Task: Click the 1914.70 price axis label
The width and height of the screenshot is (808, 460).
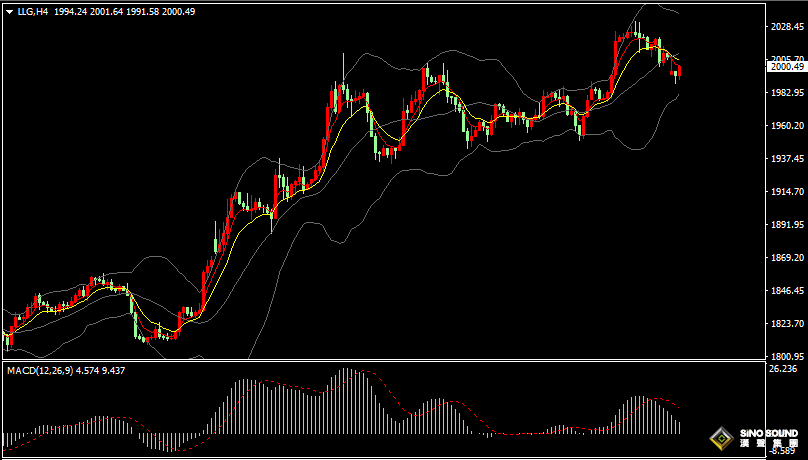Action: [786, 192]
